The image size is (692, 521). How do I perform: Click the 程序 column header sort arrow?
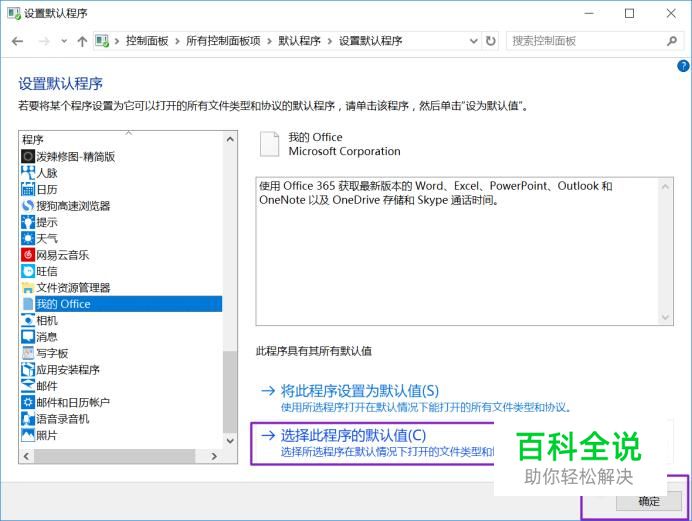(128, 132)
